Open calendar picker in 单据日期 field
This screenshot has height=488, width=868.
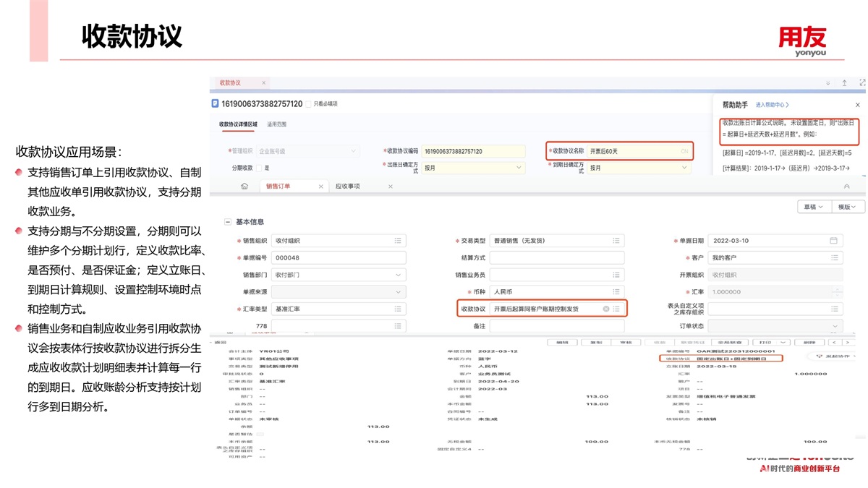coord(833,241)
